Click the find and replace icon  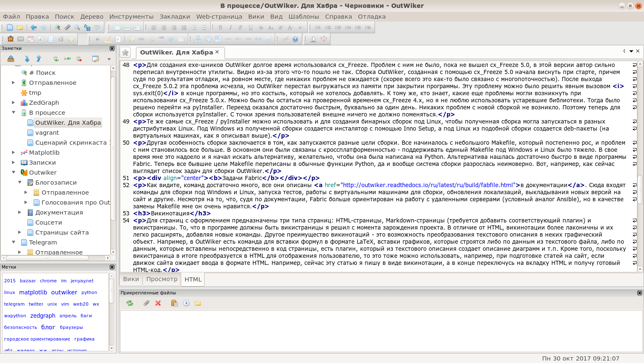tap(87, 27)
